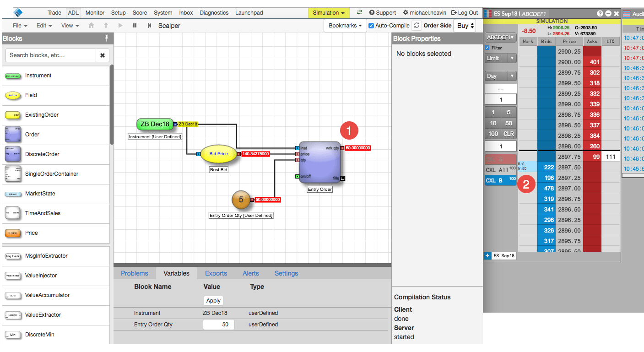The height and width of the screenshot is (352, 644).
Task: Select the number 5 constant block
Action: 241,200
